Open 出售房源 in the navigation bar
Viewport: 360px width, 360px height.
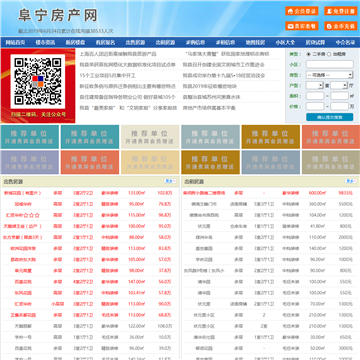[x=135, y=42]
